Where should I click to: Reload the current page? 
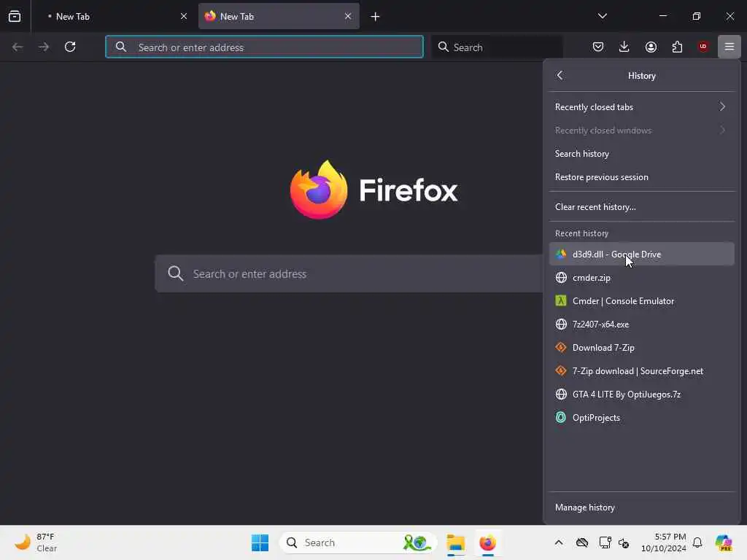pyautogui.click(x=70, y=47)
